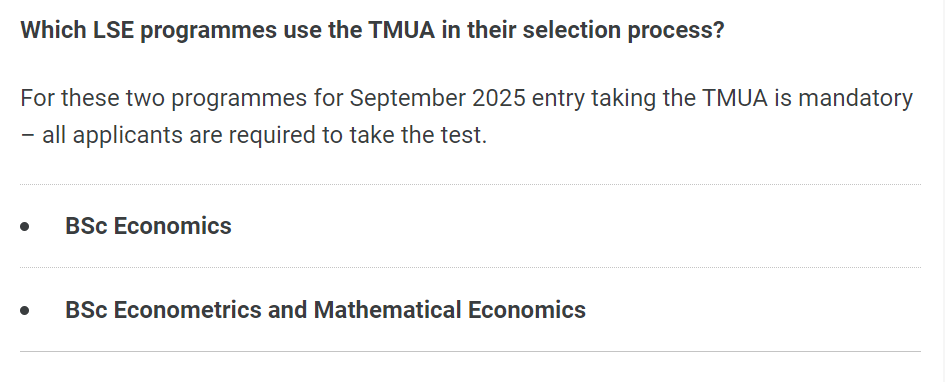
Task: Click the words 'For these two programmes'
Action: point(164,98)
